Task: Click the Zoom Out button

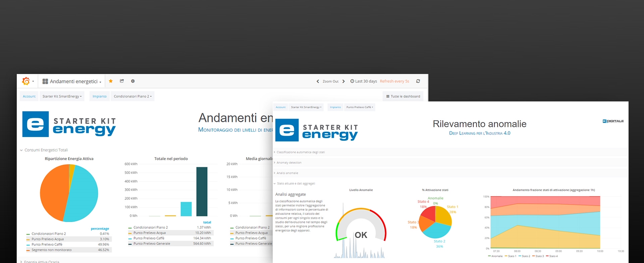Action: tap(330, 81)
